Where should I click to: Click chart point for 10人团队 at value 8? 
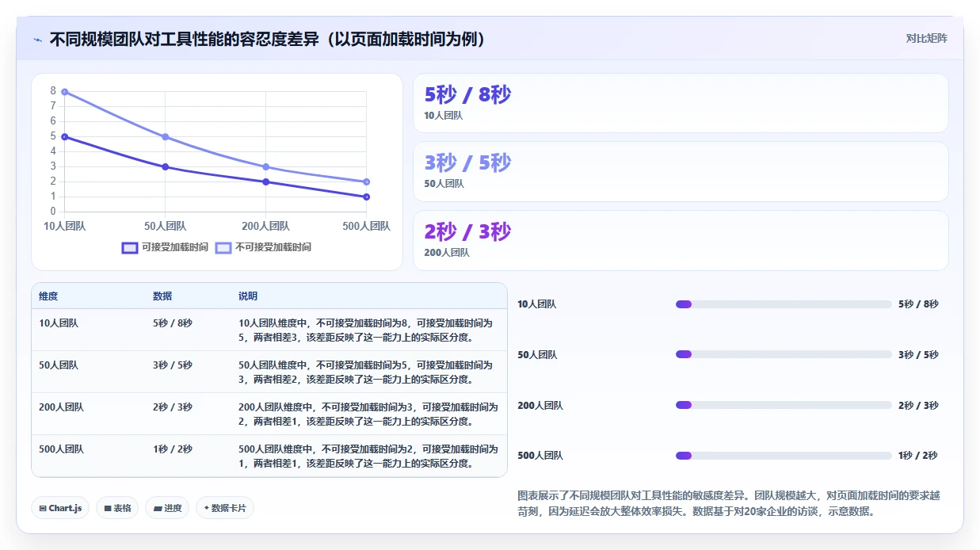click(x=65, y=92)
